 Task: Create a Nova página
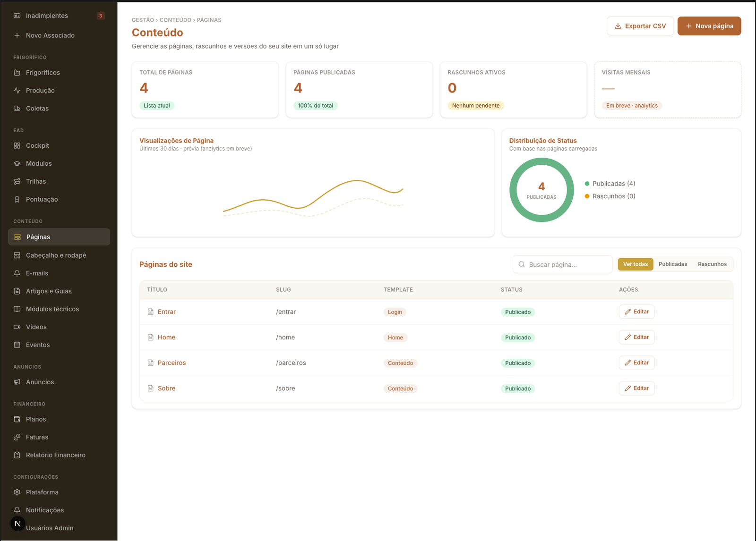point(709,26)
